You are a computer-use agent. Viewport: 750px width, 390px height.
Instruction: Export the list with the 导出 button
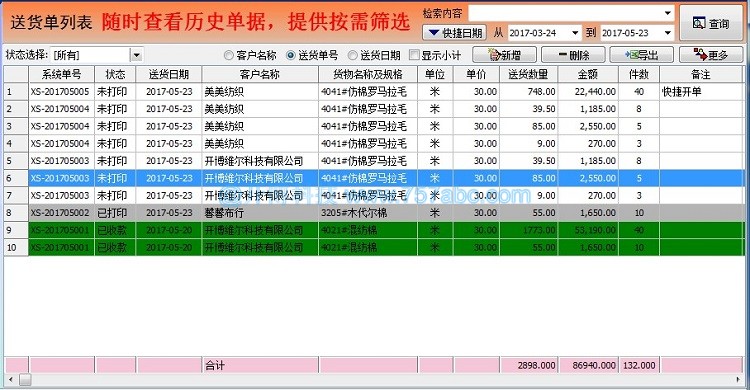point(641,55)
